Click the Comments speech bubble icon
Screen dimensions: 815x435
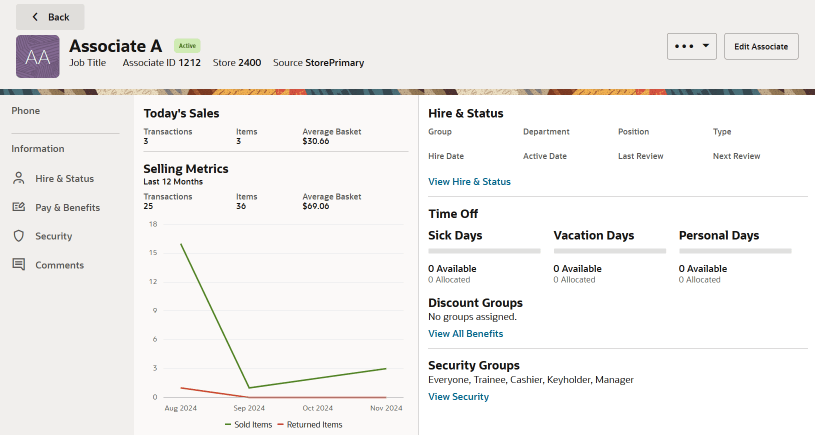19,265
